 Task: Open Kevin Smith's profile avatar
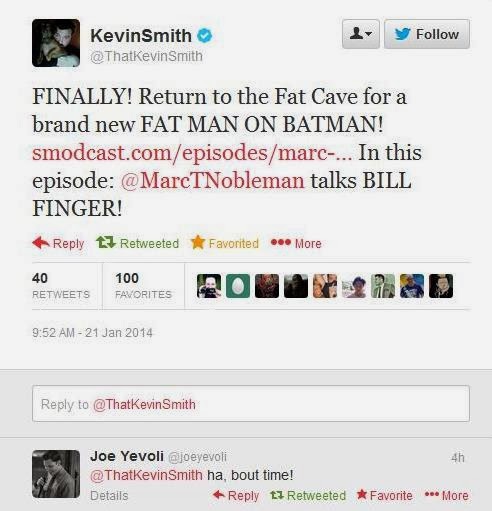coord(56,43)
